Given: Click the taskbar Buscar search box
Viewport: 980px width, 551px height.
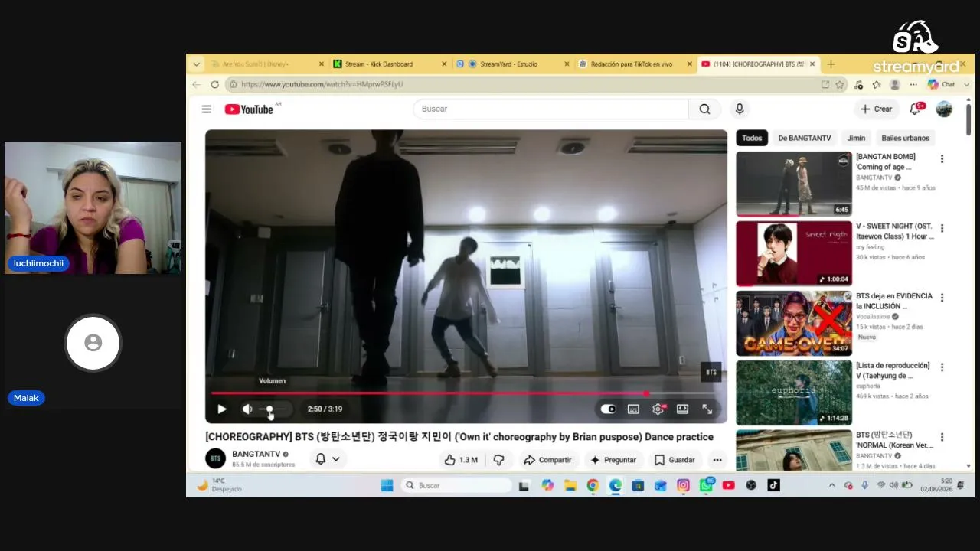Looking at the screenshot, I should [x=456, y=485].
